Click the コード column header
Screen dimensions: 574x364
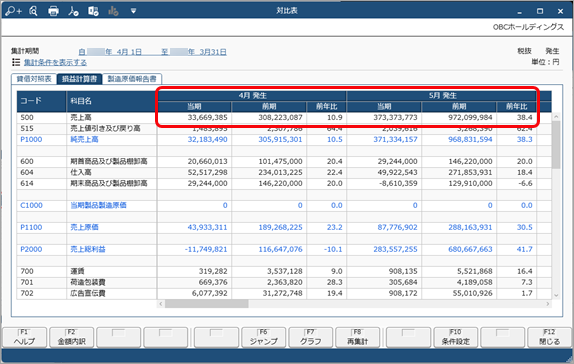click(x=42, y=101)
